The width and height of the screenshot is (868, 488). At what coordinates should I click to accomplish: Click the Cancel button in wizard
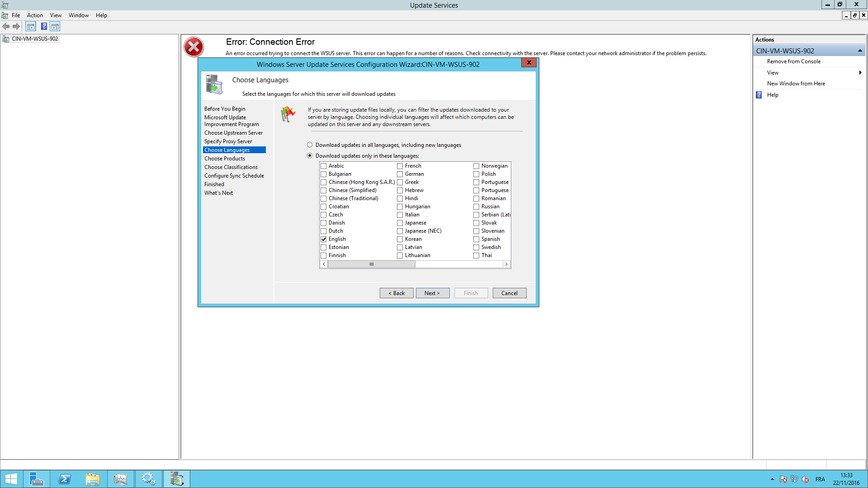click(x=509, y=293)
